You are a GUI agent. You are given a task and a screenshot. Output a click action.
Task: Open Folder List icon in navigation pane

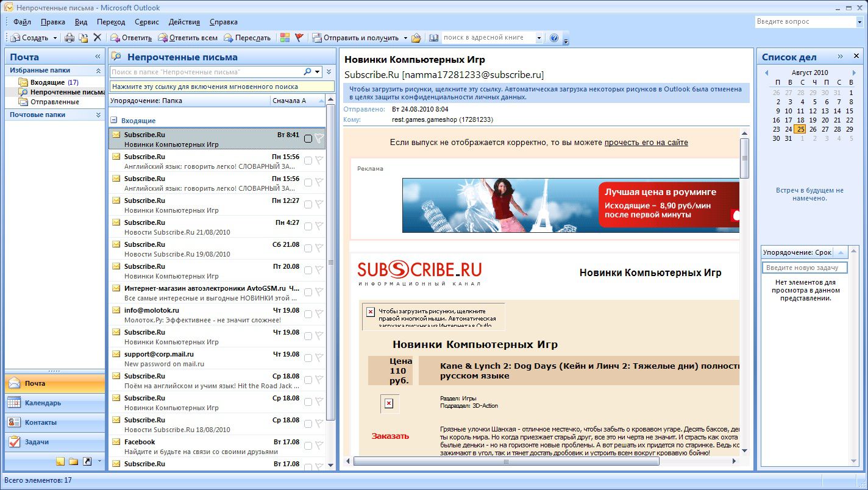click(73, 461)
